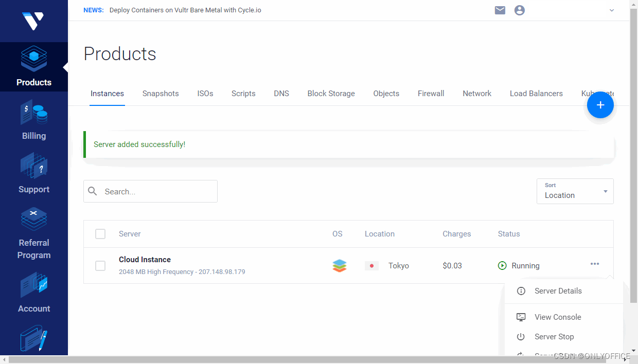This screenshot has width=638, height=364.
Task: Open Account section in sidebar
Action: point(34,293)
